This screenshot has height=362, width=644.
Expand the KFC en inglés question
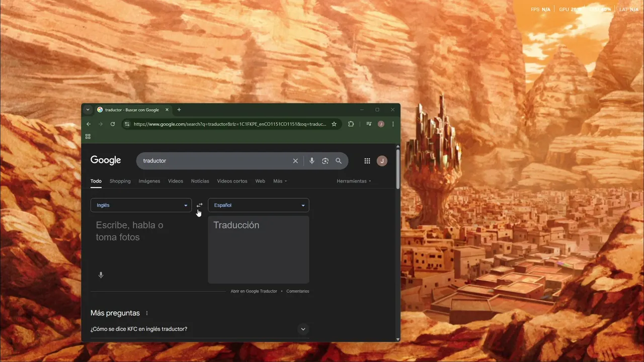point(303,329)
